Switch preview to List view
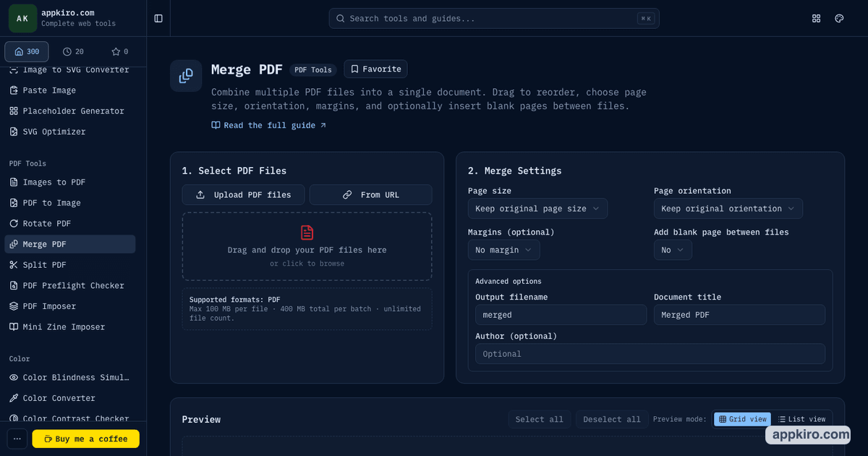Image resolution: width=868 pixels, height=456 pixels. click(801, 419)
